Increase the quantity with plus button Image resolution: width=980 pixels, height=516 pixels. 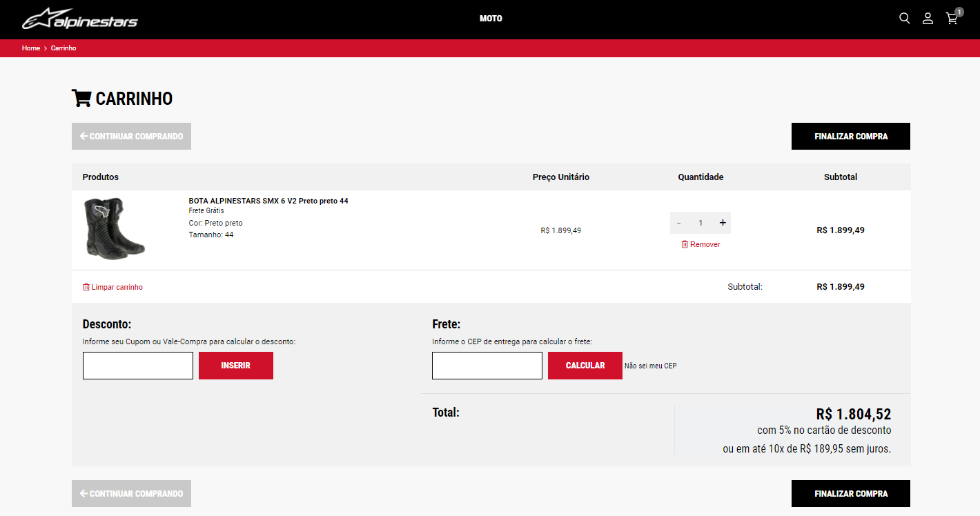click(723, 223)
